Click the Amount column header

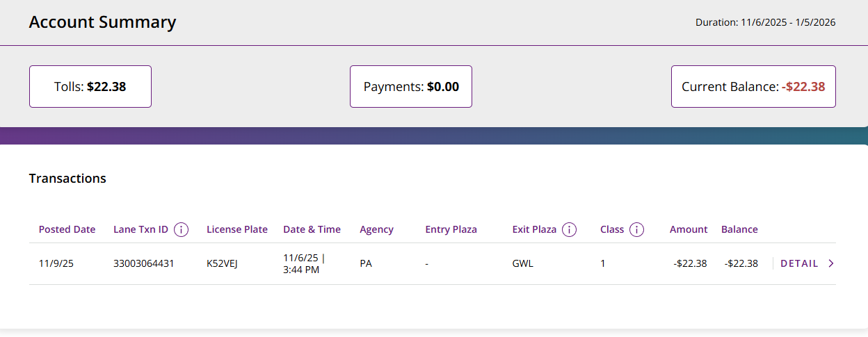coord(689,229)
